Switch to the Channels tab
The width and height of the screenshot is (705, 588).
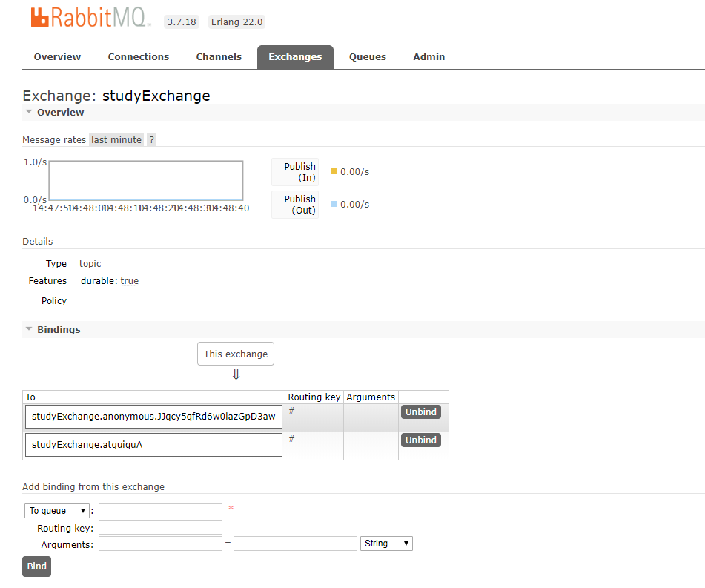tap(219, 56)
